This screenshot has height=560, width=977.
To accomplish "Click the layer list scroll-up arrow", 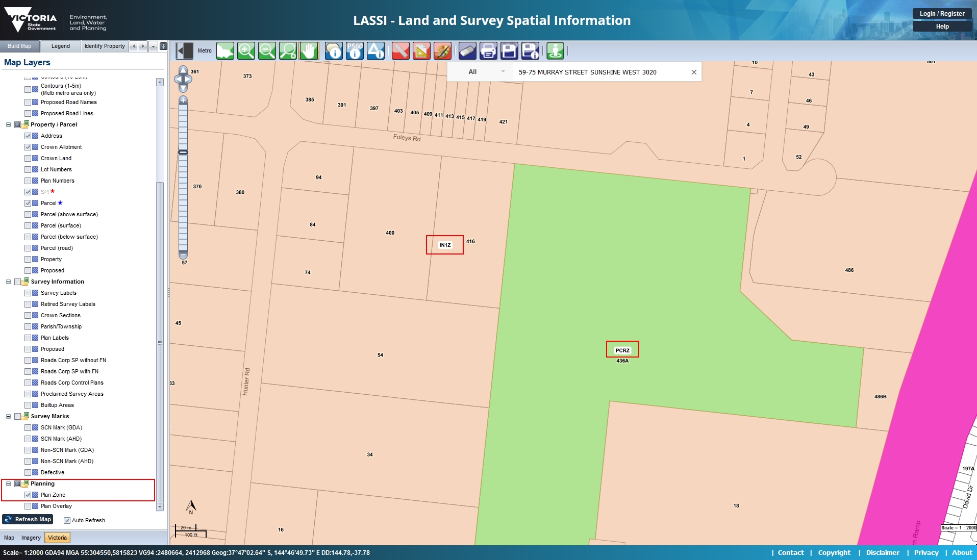I will [160, 82].
